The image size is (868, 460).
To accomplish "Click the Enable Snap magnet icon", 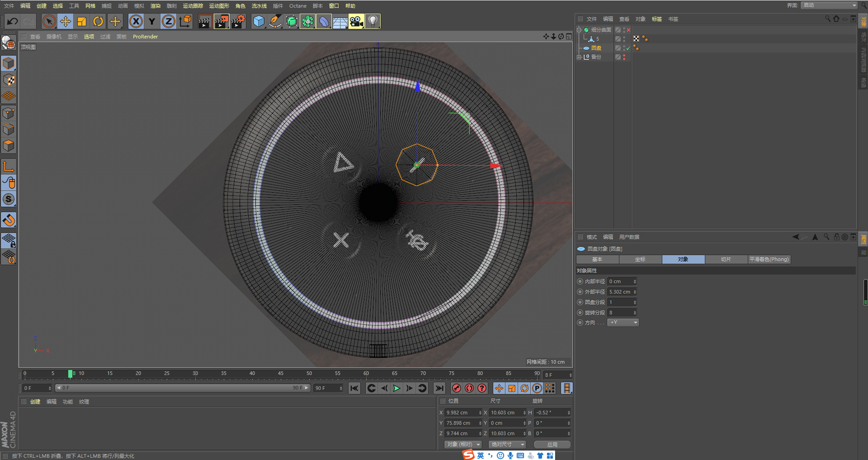I will 9,220.
